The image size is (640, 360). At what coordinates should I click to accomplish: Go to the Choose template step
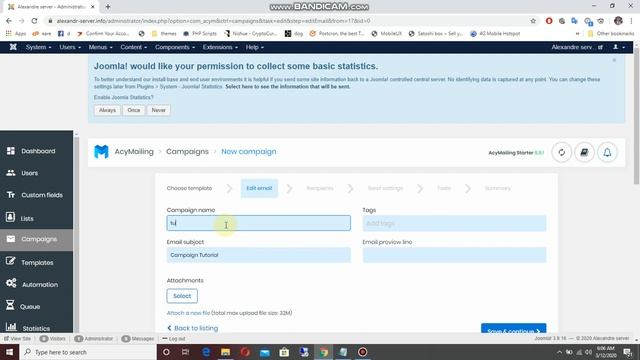(x=189, y=188)
